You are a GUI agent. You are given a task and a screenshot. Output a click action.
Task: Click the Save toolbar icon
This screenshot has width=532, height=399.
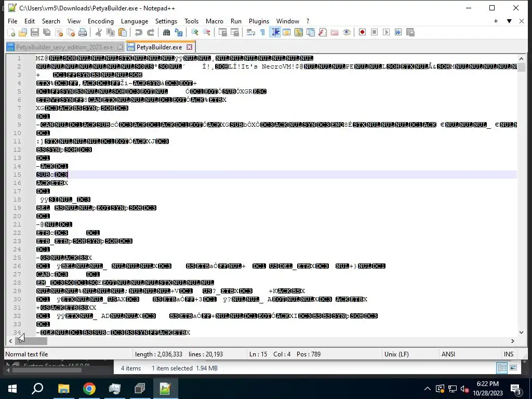pyautogui.click(x=35, y=32)
